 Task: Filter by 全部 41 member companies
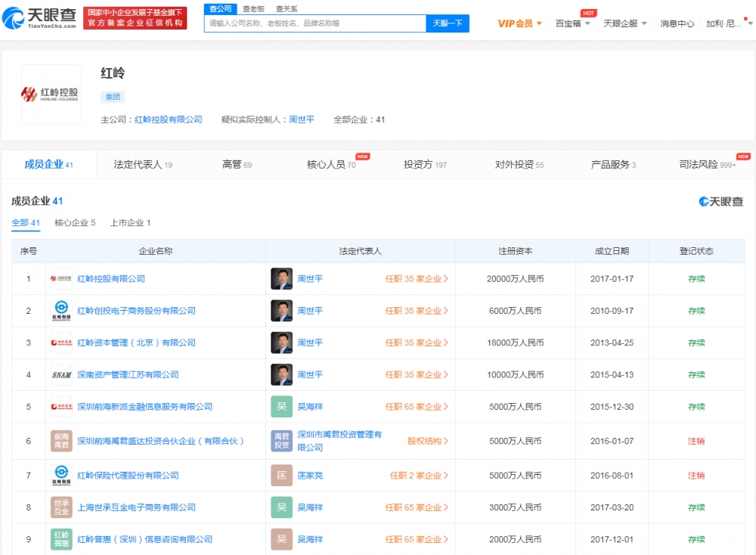[26, 223]
